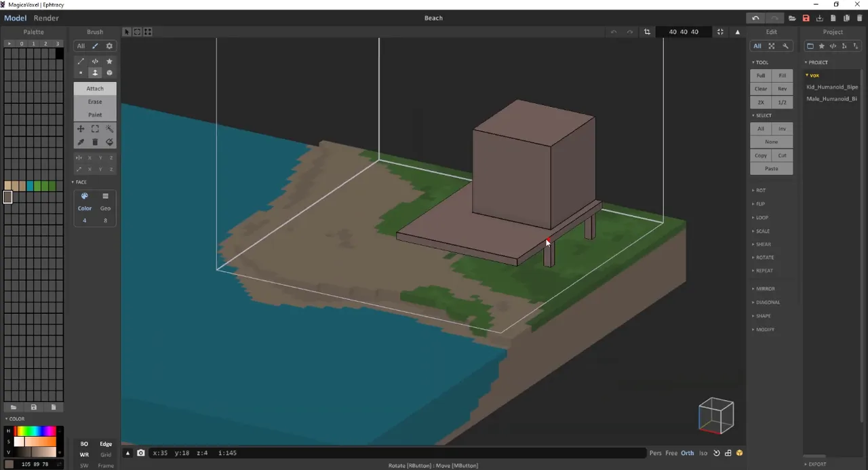Select the single voxel brush icon
The height and width of the screenshot is (470, 868).
pos(81,73)
